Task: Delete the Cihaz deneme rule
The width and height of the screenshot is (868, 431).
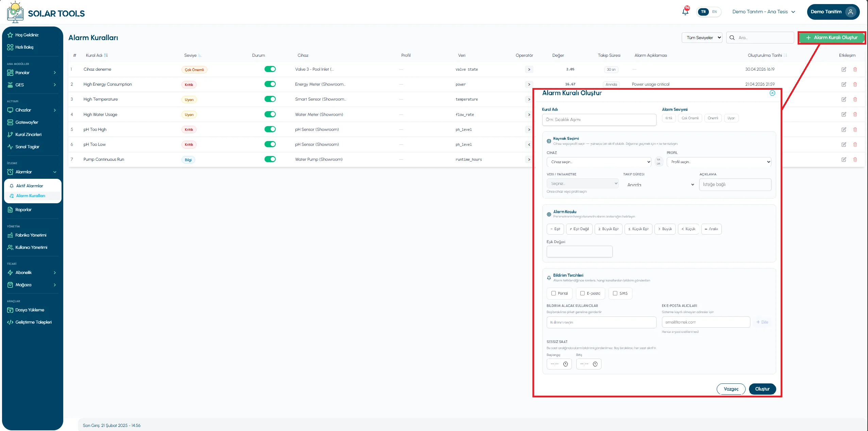Action: 855,69
